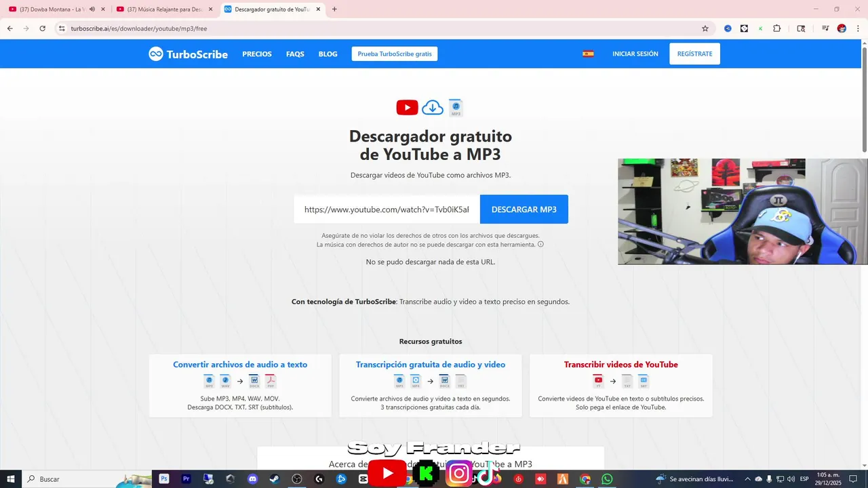
Task: Click the taskbar clock 1:05 a. m.
Action: [x=828, y=479]
